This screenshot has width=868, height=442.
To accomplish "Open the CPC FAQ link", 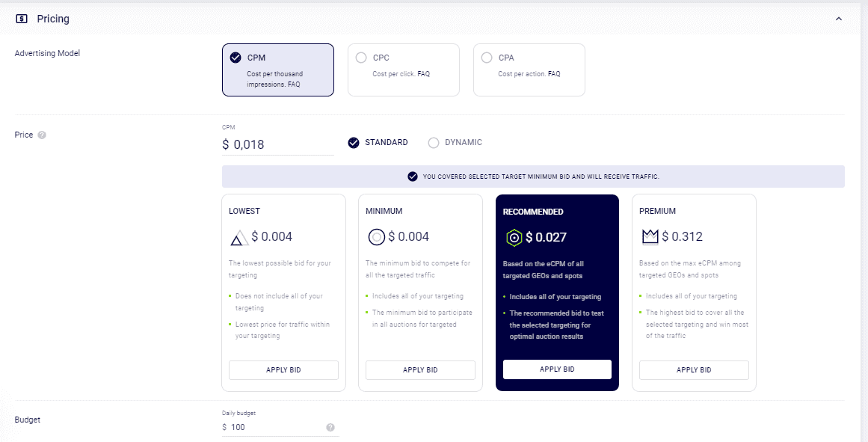I will [423, 73].
